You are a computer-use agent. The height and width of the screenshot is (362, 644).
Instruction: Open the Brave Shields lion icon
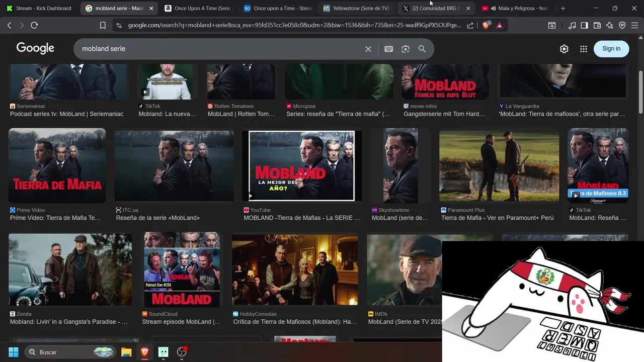[486, 25]
